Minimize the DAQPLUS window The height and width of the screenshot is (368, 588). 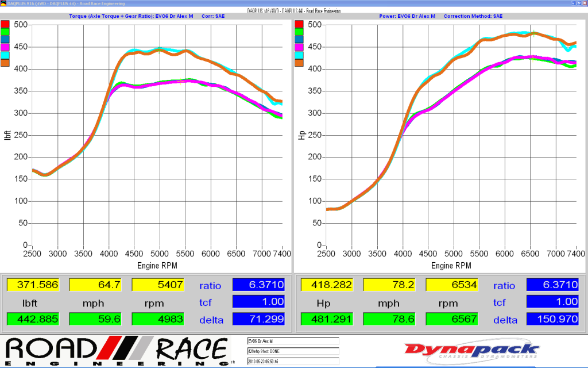click(x=574, y=3)
